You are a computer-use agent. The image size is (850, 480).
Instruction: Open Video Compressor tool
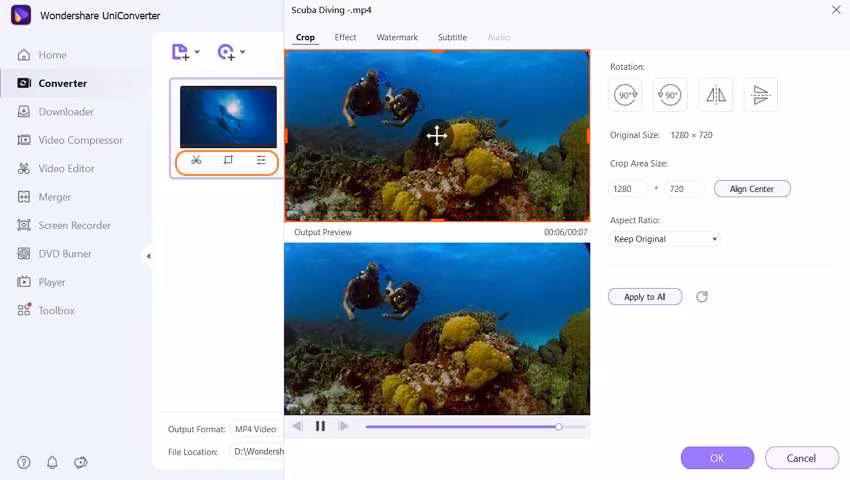pos(70,140)
